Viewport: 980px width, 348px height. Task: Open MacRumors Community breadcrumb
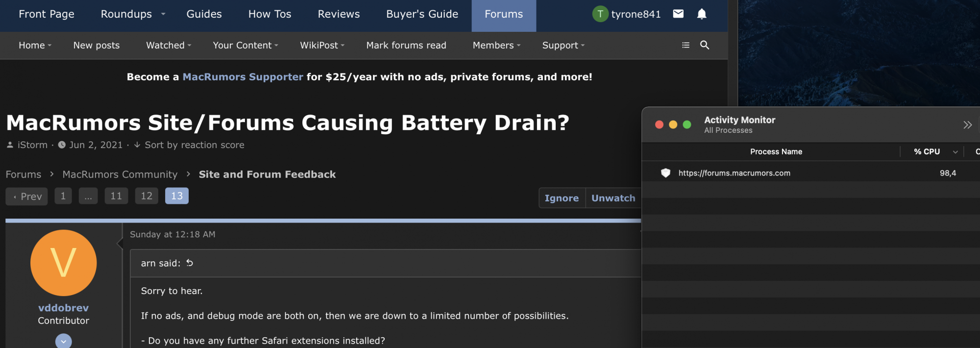point(120,174)
